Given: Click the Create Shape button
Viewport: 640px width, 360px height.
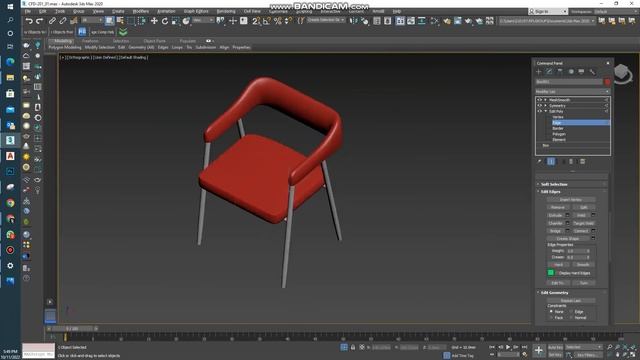Looking at the screenshot, I should [x=568, y=238].
